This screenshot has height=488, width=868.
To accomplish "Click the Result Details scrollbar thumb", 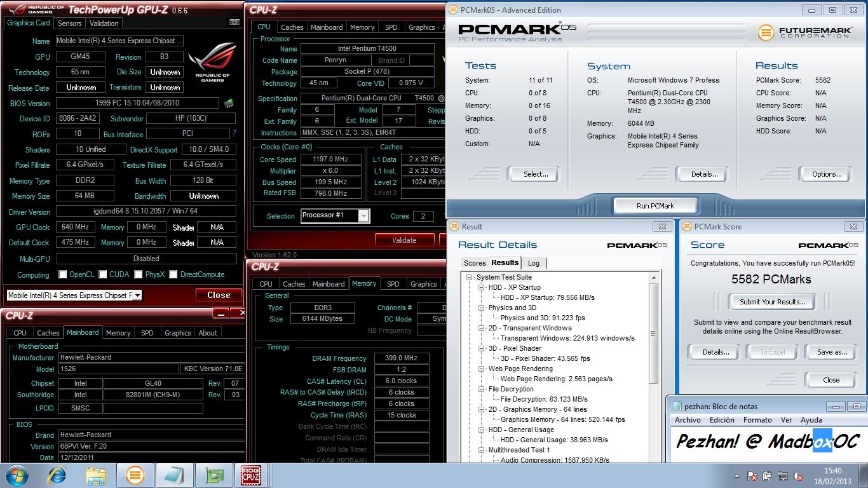I will click(x=653, y=334).
